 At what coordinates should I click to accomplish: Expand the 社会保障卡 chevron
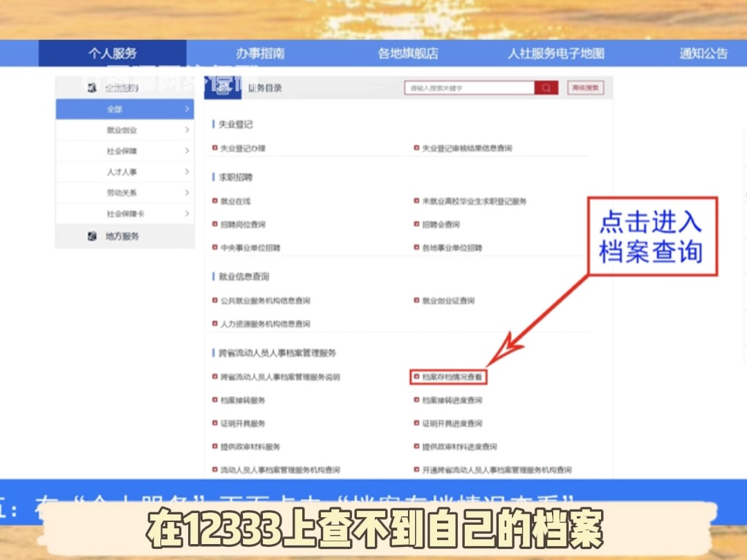(187, 214)
